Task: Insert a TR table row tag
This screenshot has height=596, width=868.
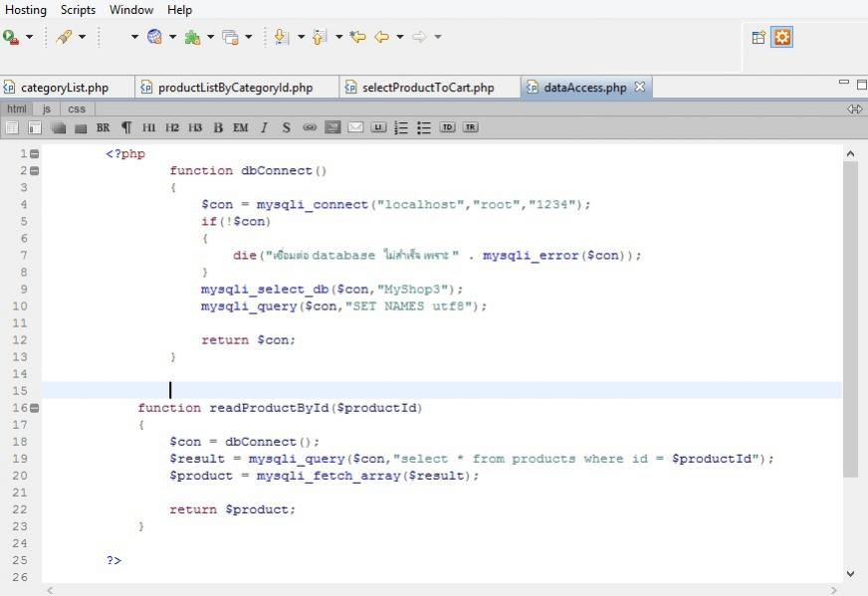Action: (x=470, y=127)
